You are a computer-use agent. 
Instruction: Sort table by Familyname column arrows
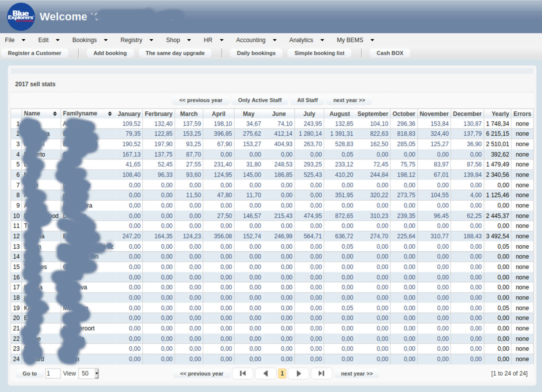coord(110,114)
